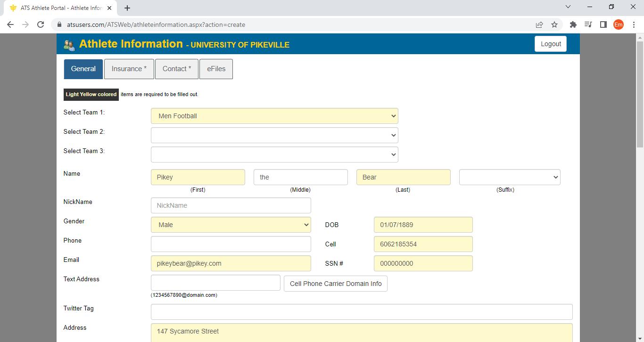Screen dimensions: 644x342
Task: Click the Email field
Action: point(231,263)
